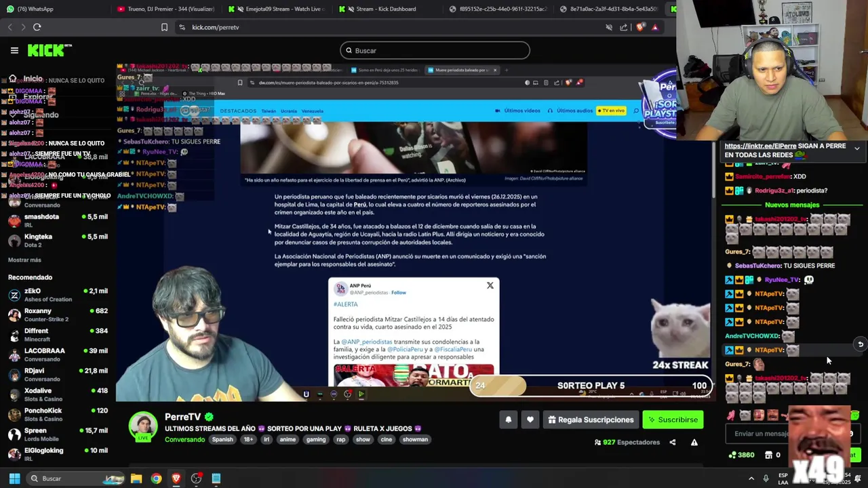This screenshot has height=488, width=868.
Task: Open Diffrent recommended channel
Action: pyautogui.click(x=58, y=335)
